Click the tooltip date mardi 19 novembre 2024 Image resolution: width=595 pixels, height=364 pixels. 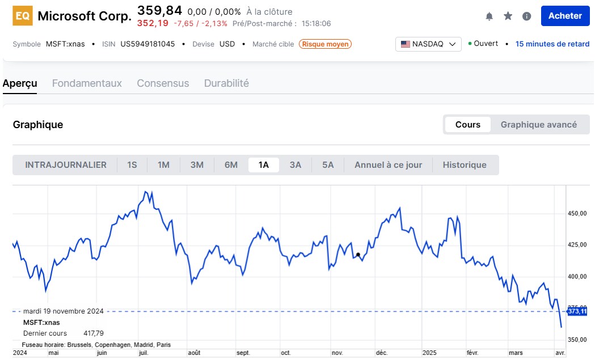(x=64, y=311)
